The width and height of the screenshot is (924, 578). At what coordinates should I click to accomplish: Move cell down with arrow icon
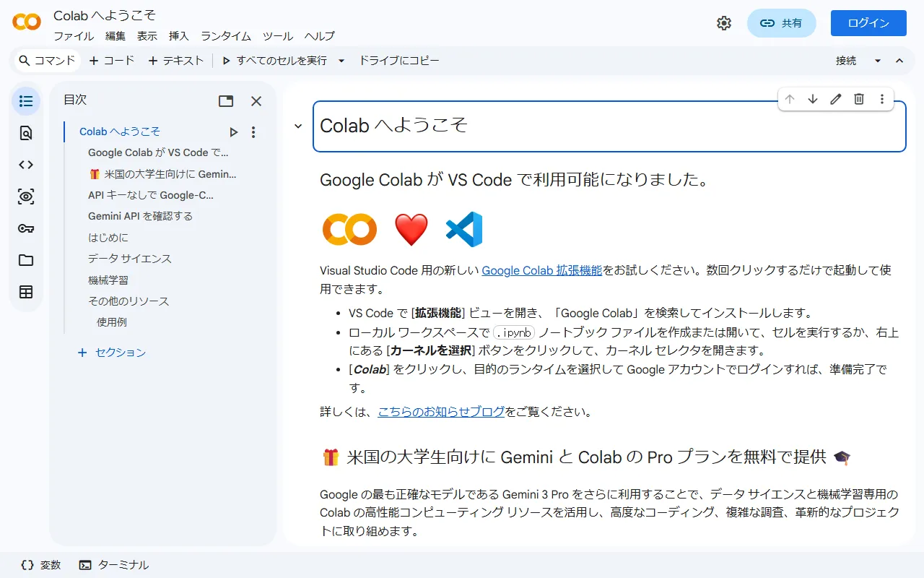pos(813,99)
